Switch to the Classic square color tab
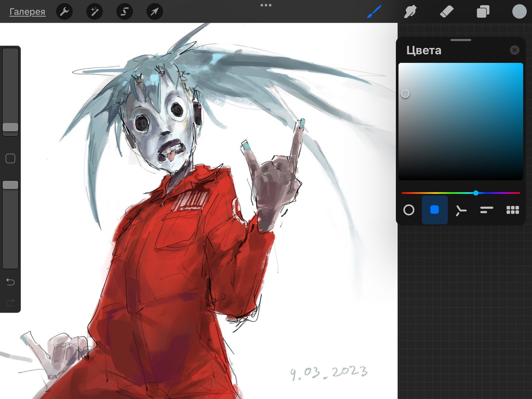The width and height of the screenshot is (532, 399). pos(434,210)
